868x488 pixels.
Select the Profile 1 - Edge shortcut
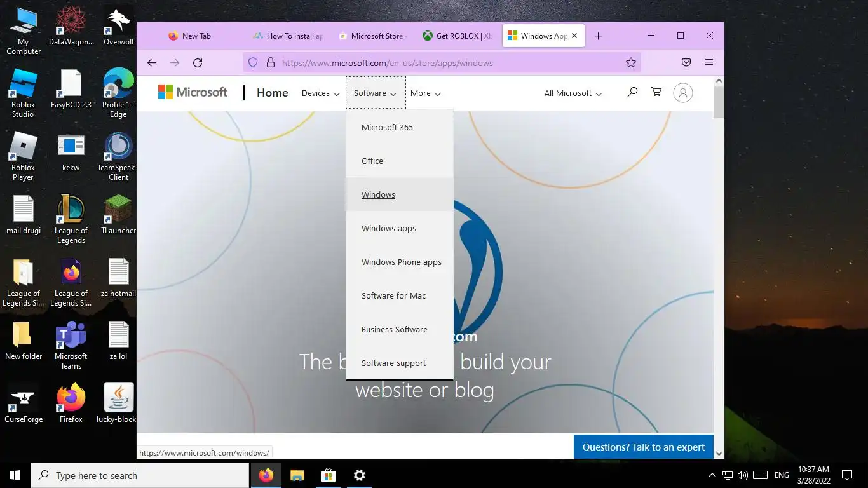(x=118, y=93)
